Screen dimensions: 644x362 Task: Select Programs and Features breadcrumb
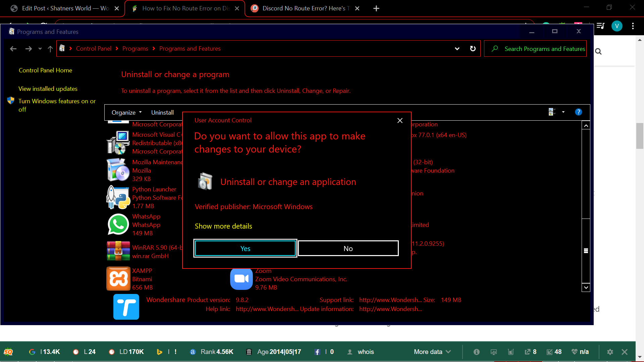point(190,49)
